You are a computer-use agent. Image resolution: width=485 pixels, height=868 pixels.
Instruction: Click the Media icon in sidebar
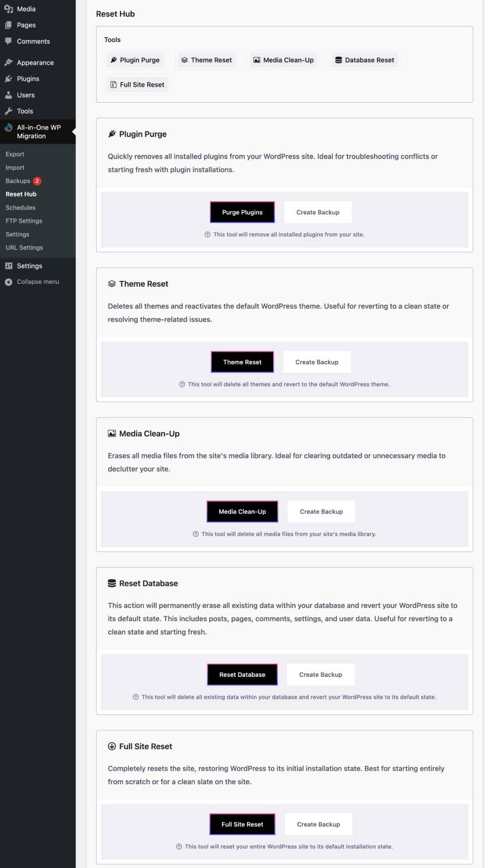[x=8, y=9]
